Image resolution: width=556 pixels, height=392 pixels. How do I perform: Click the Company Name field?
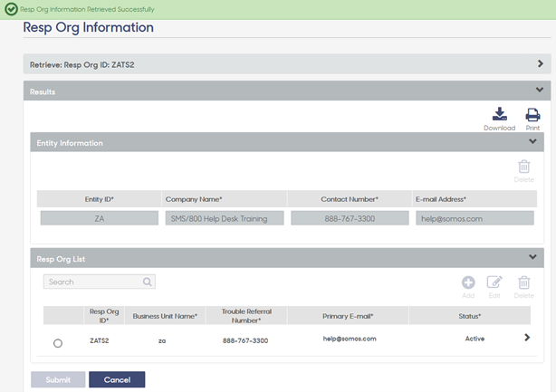click(x=225, y=218)
